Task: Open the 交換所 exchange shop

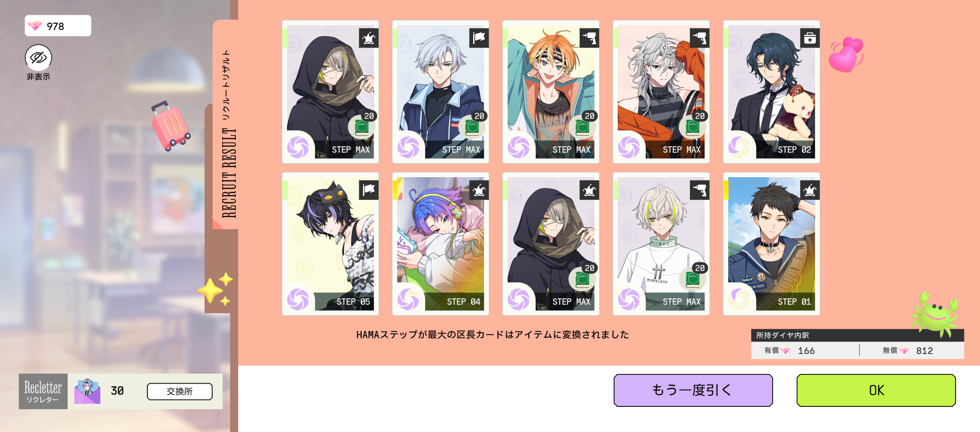Action: pos(180,391)
